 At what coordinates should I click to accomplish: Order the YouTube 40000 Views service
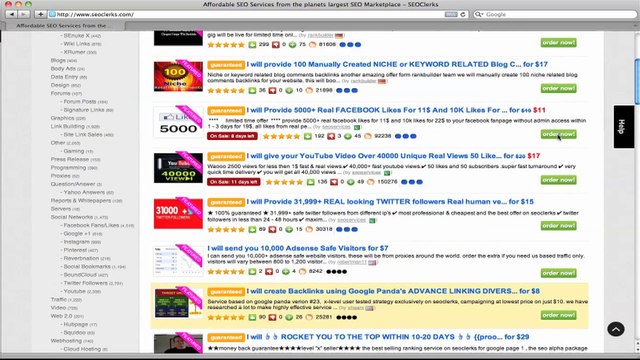tap(558, 180)
